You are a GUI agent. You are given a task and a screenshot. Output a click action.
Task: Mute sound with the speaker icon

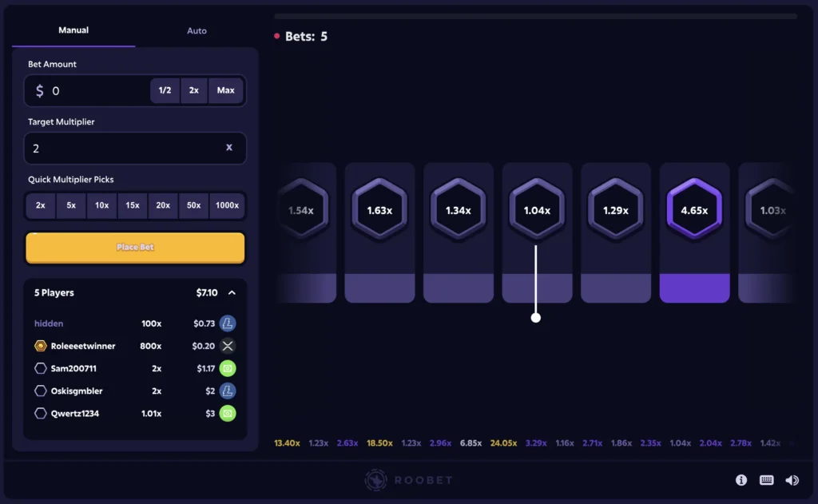pos(792,480)
